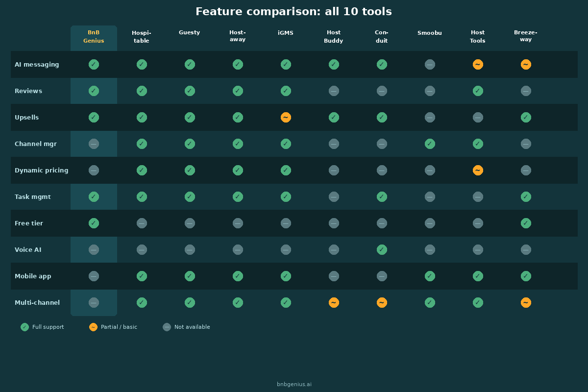This screenshot has height=392, width=588.
Task: Select the BnB Genius column header
Action: [x=94, y=37]
